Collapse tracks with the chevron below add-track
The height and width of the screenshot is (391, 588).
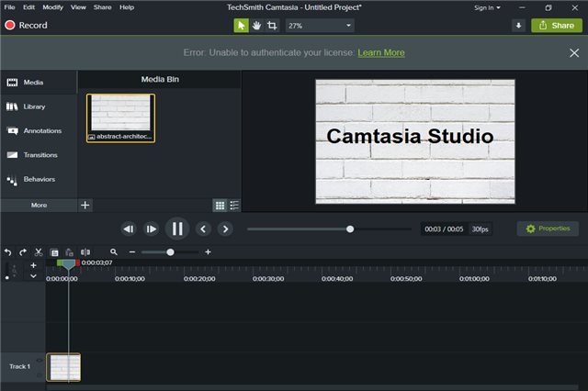[x=33, y=276]
